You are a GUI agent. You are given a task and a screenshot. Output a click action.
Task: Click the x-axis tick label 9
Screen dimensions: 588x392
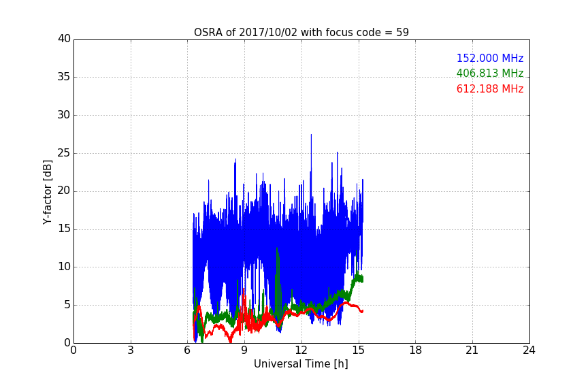[244, 350]
